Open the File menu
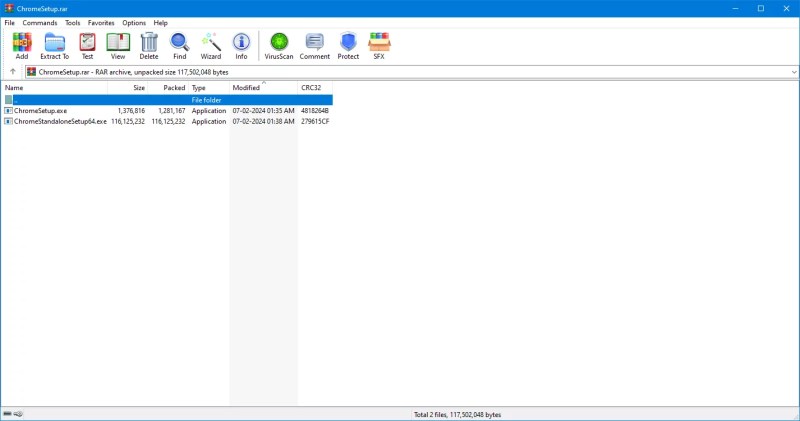Screen dimensions: 800x421 click(10, 23)
